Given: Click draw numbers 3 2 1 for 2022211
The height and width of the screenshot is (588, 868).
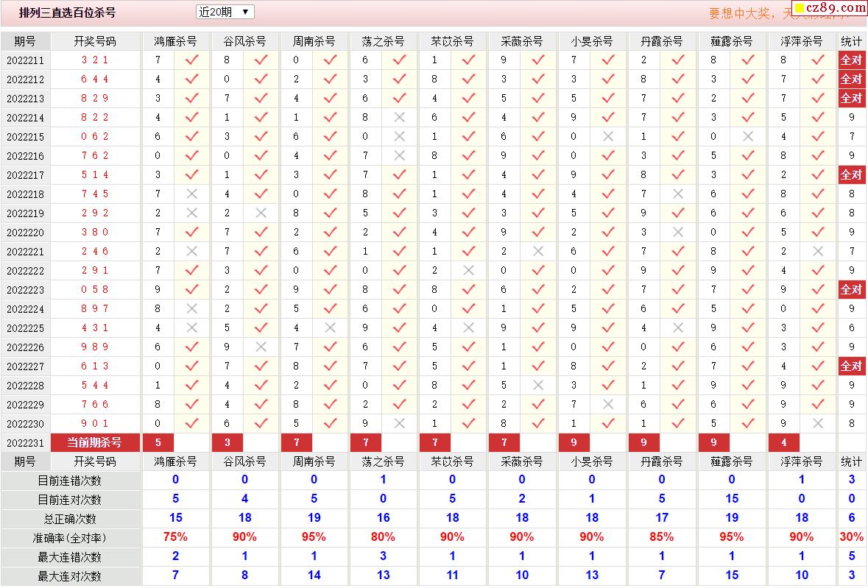Looking at the screenshot, I should click(95, 60).
